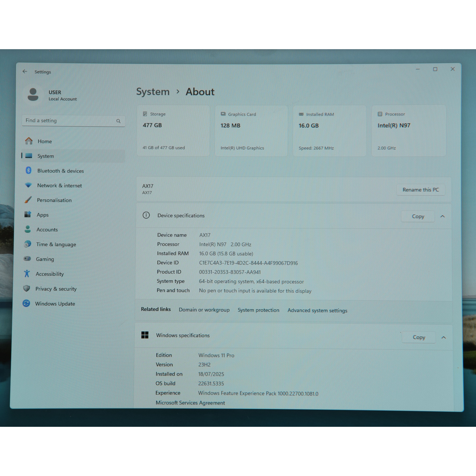Click the Device specifications info icon
Image resolution: width=476 pixels, height=476 pixels.
[x=146, y=215]
